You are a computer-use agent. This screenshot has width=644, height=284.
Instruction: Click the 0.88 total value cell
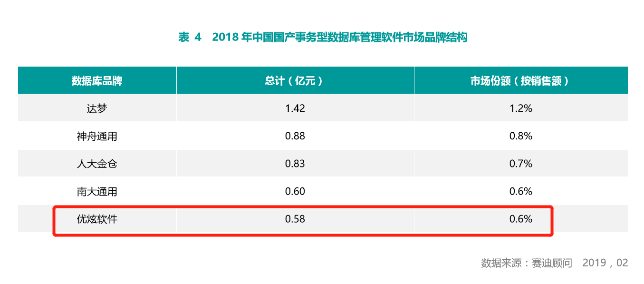pyautogui.click(x=295, y=136)
